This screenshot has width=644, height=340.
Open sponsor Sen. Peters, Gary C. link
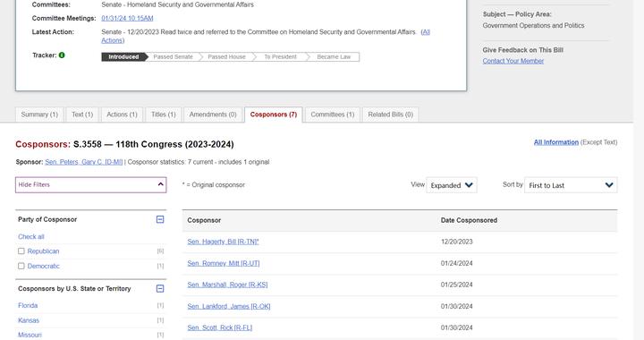tap(84, 162)
